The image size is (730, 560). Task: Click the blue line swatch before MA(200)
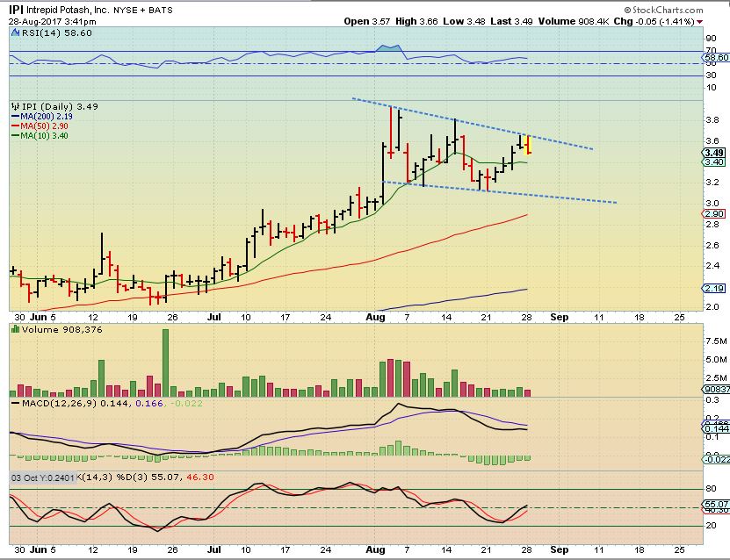[x=15, y=117]
